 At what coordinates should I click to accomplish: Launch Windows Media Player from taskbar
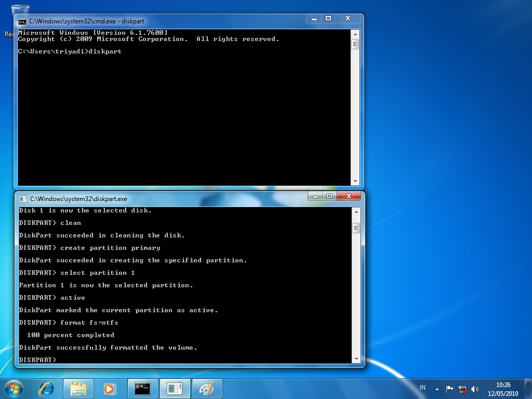click(x=109, y=389)
